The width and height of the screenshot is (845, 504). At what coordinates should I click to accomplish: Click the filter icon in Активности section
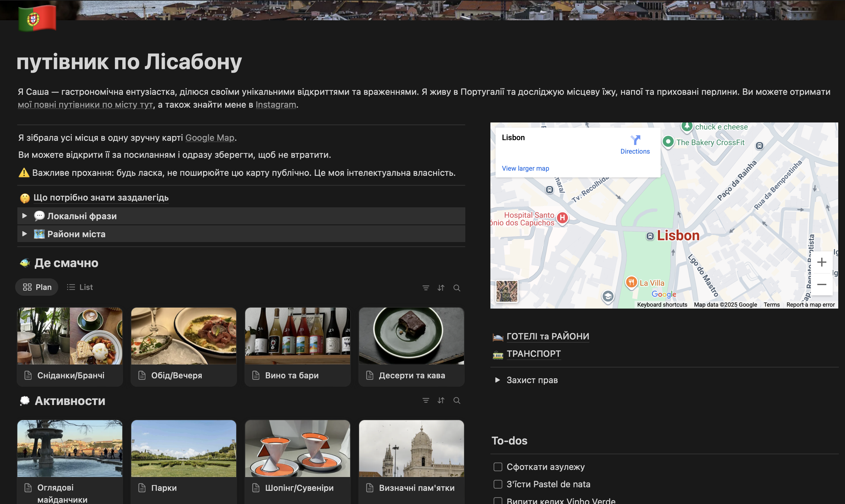pyautogui.click(x=426, y=401)
